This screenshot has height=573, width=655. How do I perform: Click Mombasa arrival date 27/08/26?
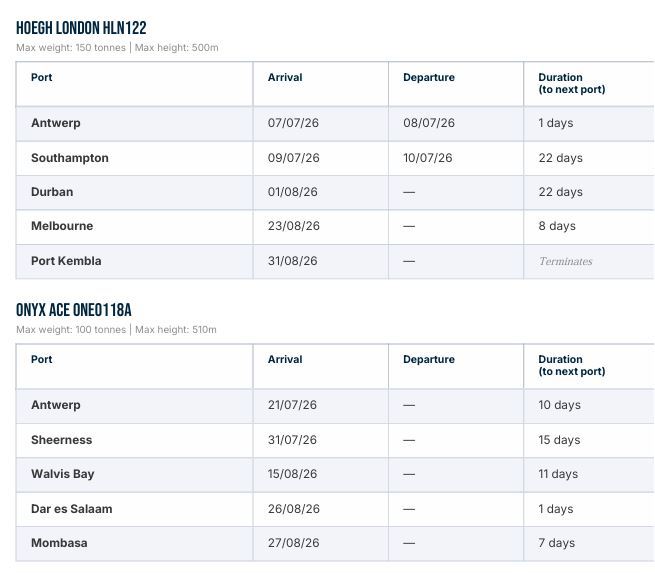point(294,543)
